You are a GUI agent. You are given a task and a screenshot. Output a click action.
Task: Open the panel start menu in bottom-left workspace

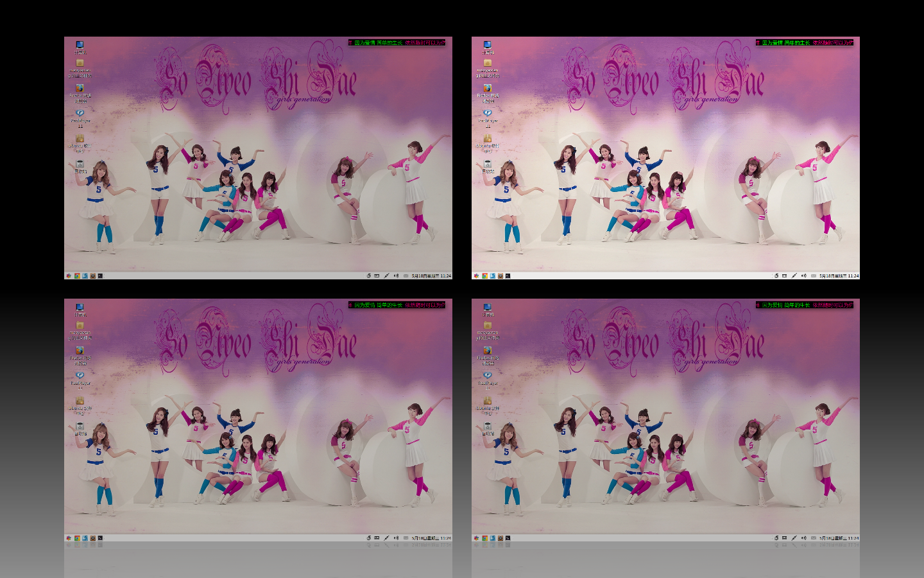tap(69, 538)
